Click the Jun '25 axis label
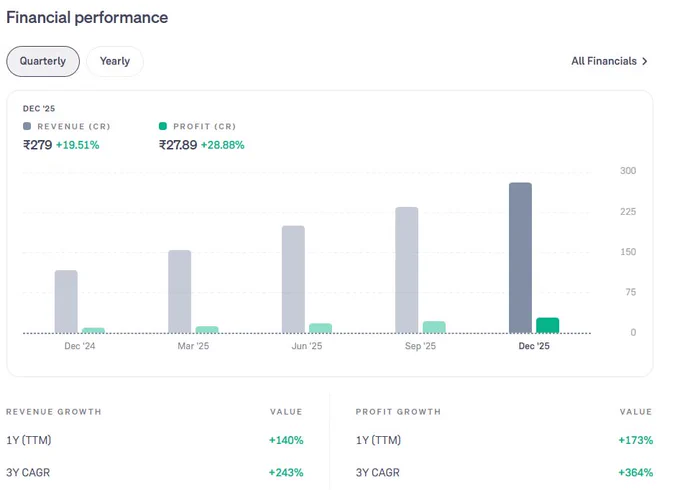Image resolution: width=680 pixels, height=490 pixels. point(307,346)
